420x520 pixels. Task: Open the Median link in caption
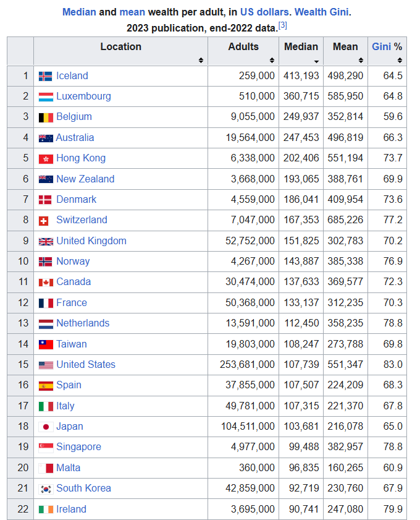point(79,12)
